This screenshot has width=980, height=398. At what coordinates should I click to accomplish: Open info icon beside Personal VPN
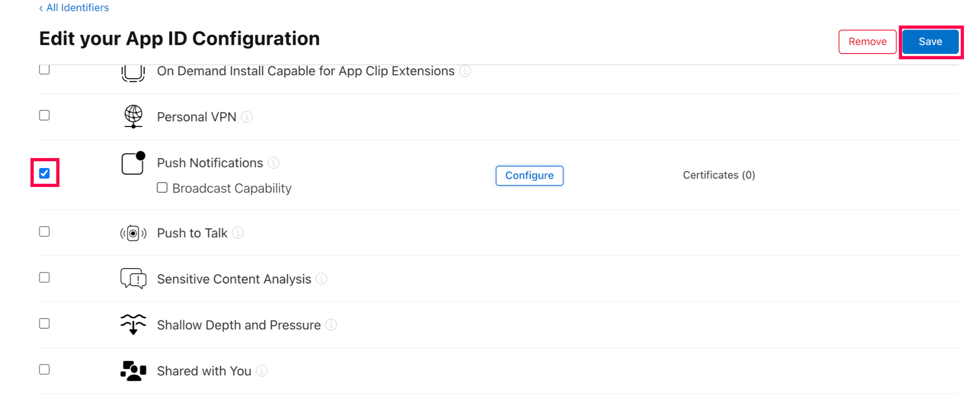[x=247, y=117]
